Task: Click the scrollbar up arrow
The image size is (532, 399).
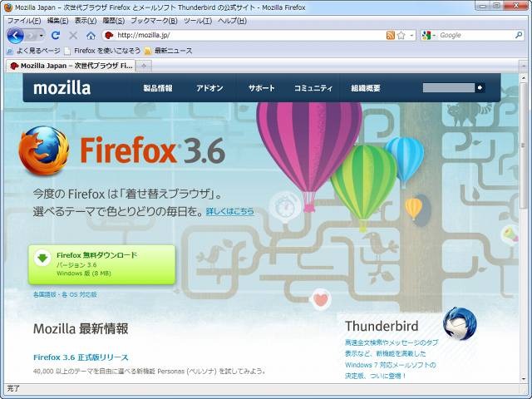Action: [523, 78]
